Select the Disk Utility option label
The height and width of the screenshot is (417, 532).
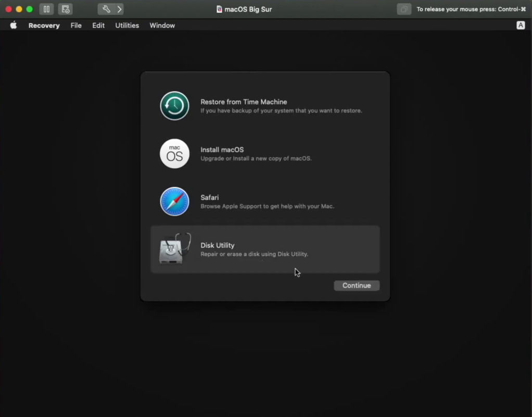pos(218,245)
